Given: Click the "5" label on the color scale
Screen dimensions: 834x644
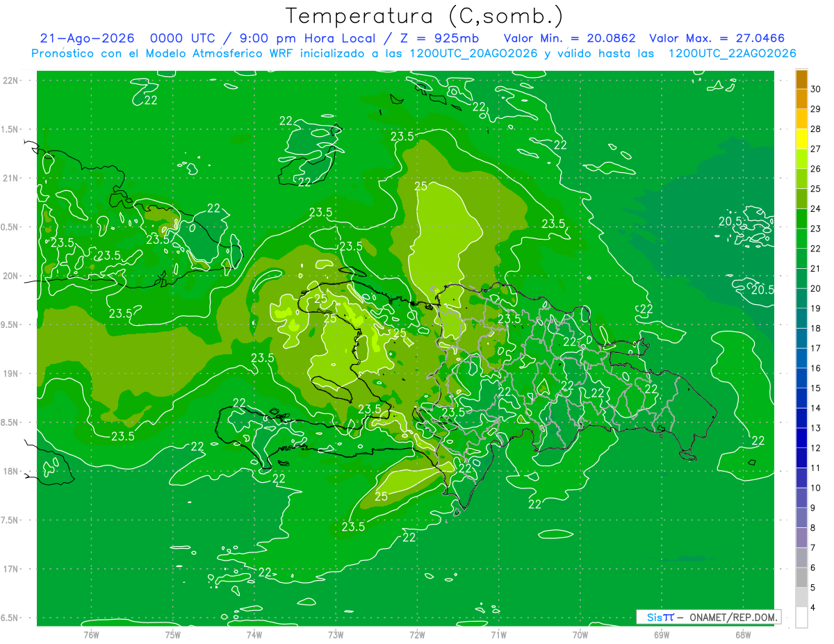Looking at the screenshot, I should tap(813, 588).
